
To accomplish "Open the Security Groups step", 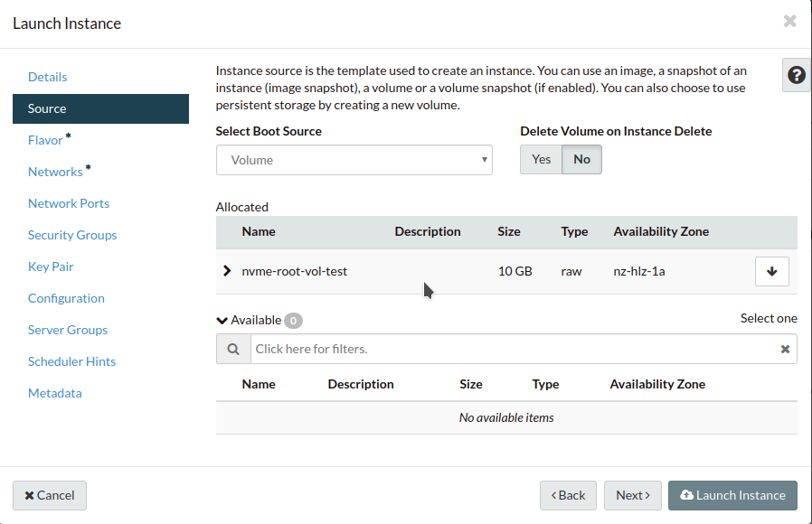I will tap(72, 235).
